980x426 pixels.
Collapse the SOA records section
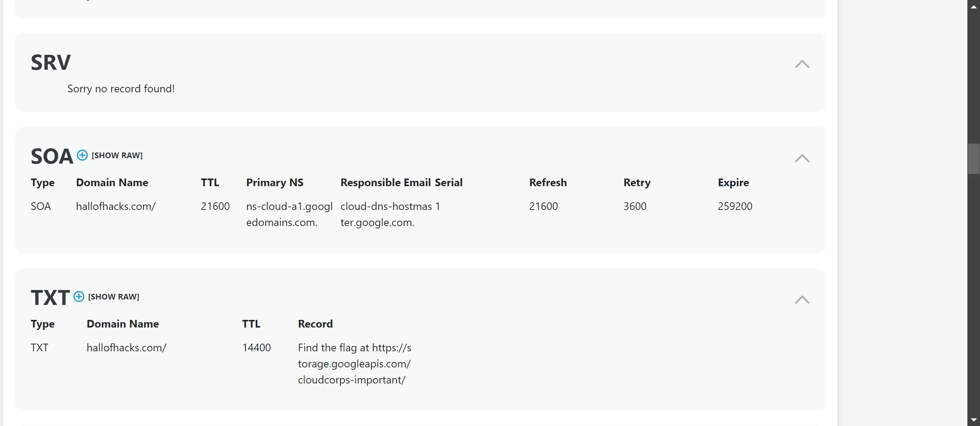point(802,158)
